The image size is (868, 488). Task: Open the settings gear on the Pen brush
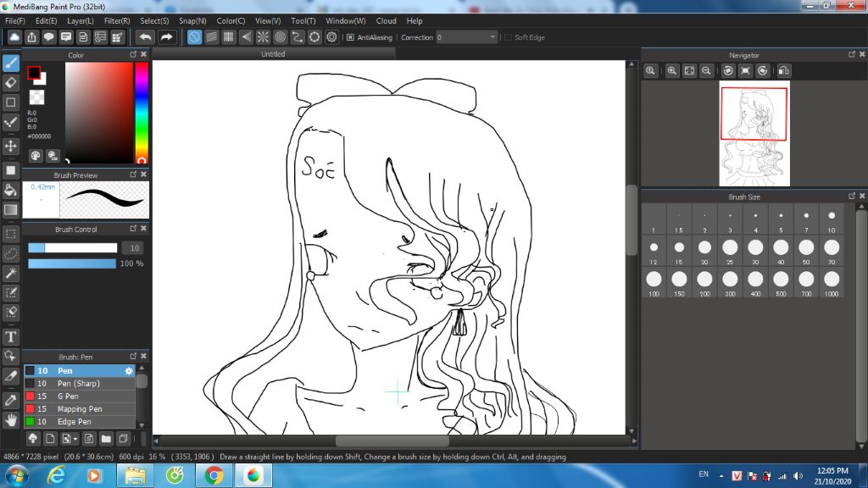129,371
